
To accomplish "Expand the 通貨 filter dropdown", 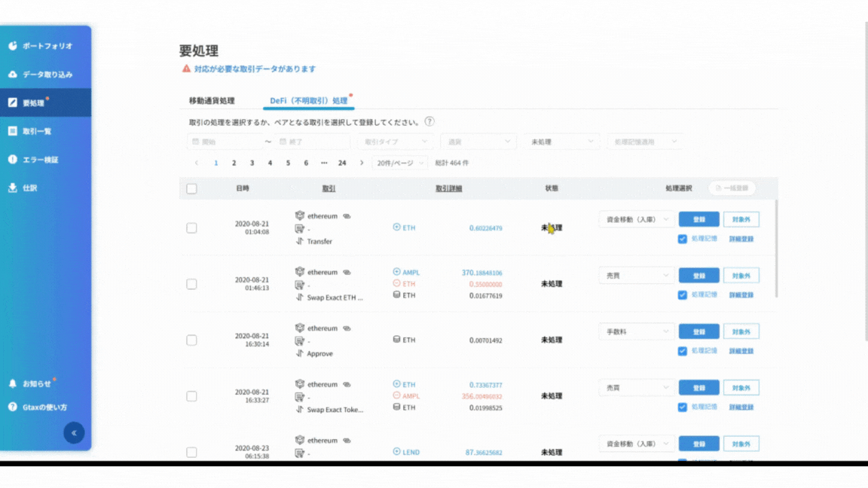I will pyautogui.click(x=478, y=142).
